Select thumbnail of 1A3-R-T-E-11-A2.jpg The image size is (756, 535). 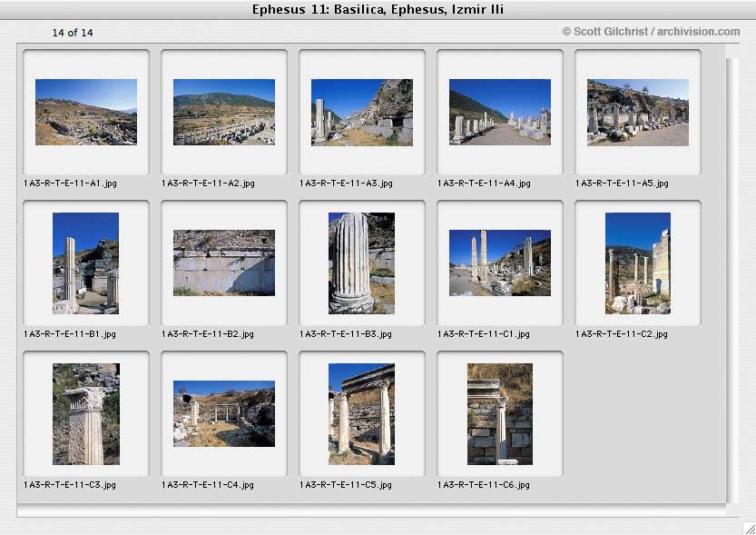pos(223,112)
